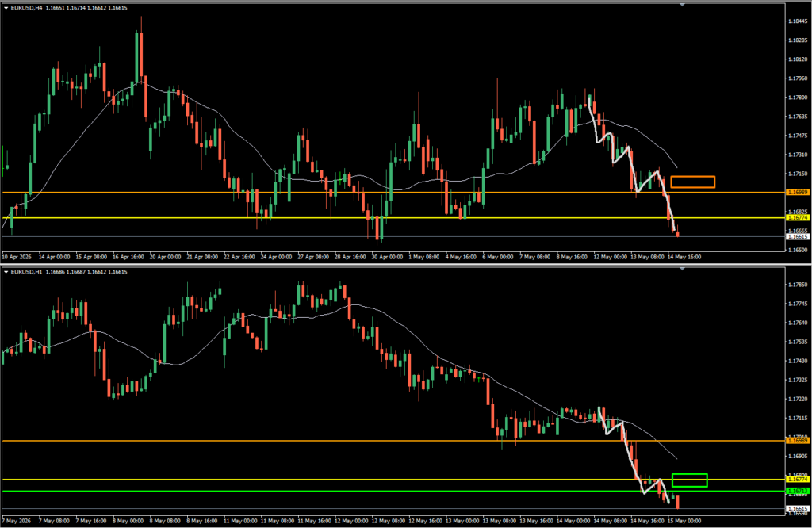This screenshot has height=528, width=812.
Task: Click the 1 May 08:00 time label
Action: pyautogui.click(x=424, y=257)
